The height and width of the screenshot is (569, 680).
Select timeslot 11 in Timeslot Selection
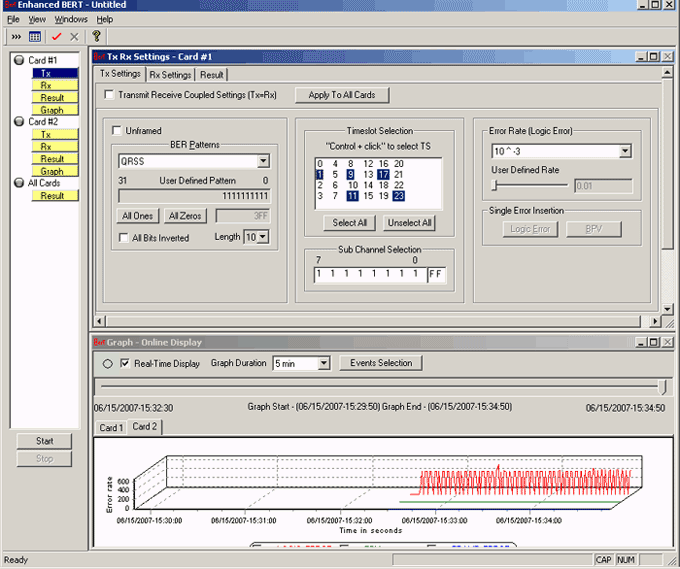click(x=352, y=196)
